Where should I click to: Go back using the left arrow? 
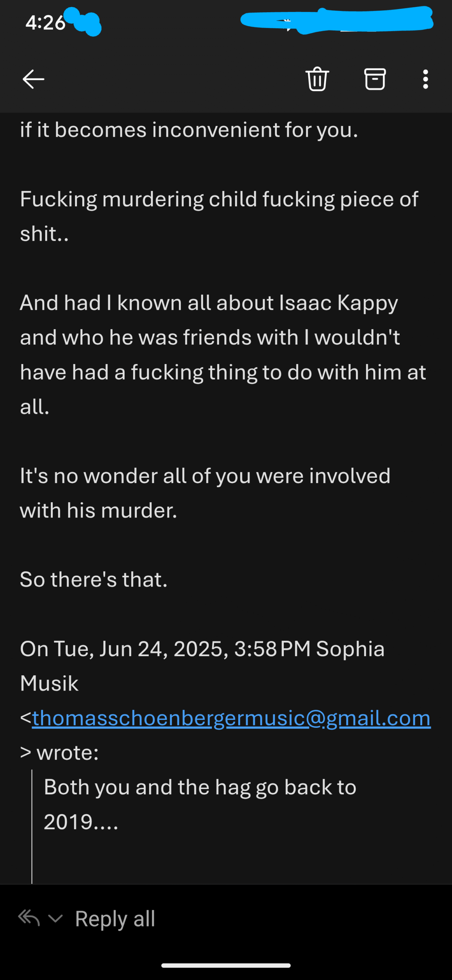pyautogui.click(x=33, y=79)
